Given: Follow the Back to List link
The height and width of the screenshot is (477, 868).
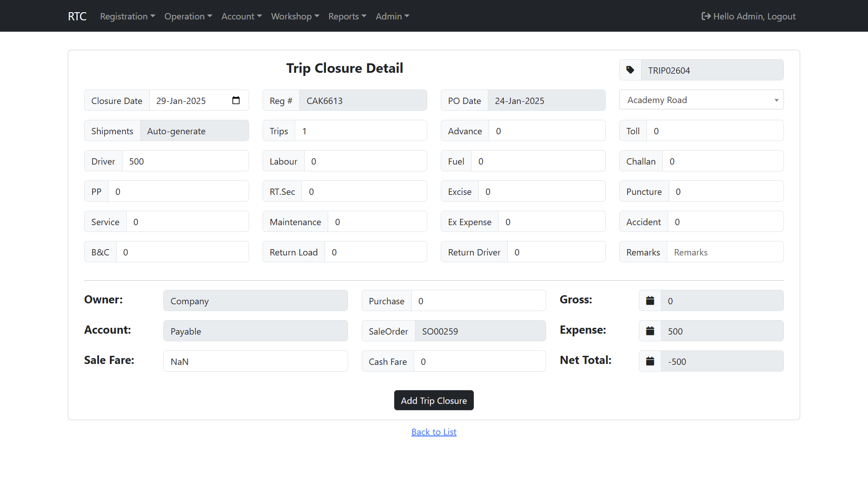Looking at the screenshot, I should 434,432.
